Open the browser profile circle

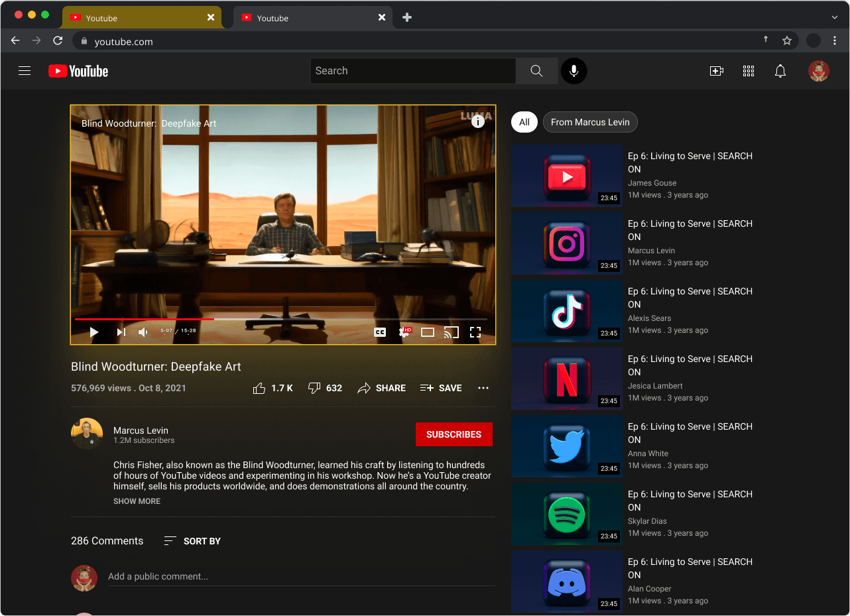[814, 40]
